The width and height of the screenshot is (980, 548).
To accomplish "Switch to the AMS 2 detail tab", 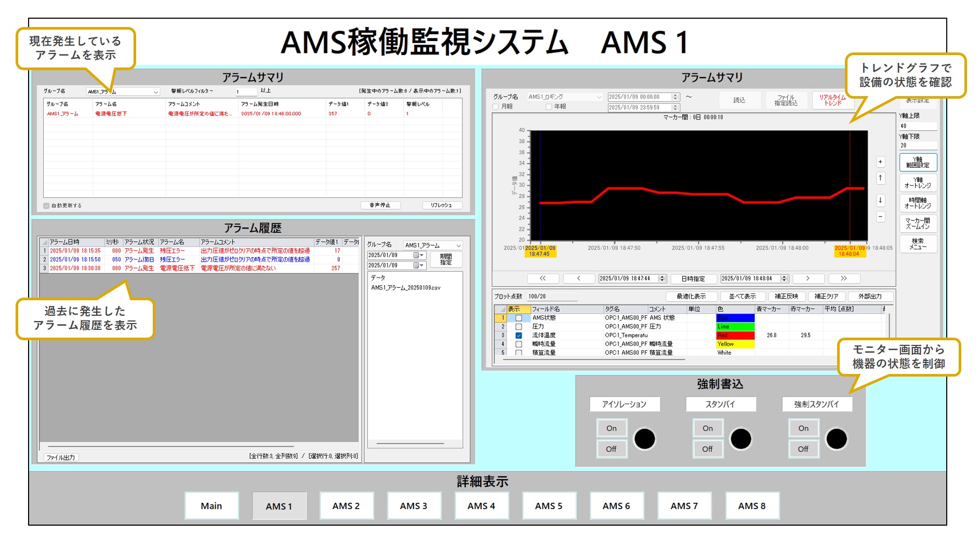I will [346, 506].
